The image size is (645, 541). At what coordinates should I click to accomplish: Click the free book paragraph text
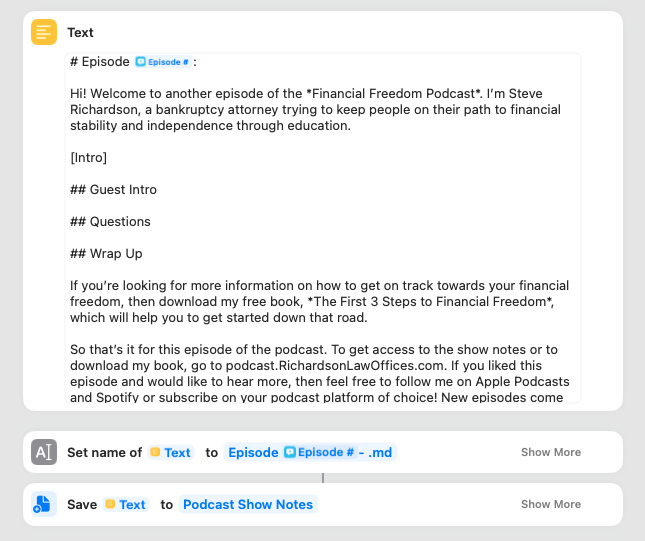[320, 302]
